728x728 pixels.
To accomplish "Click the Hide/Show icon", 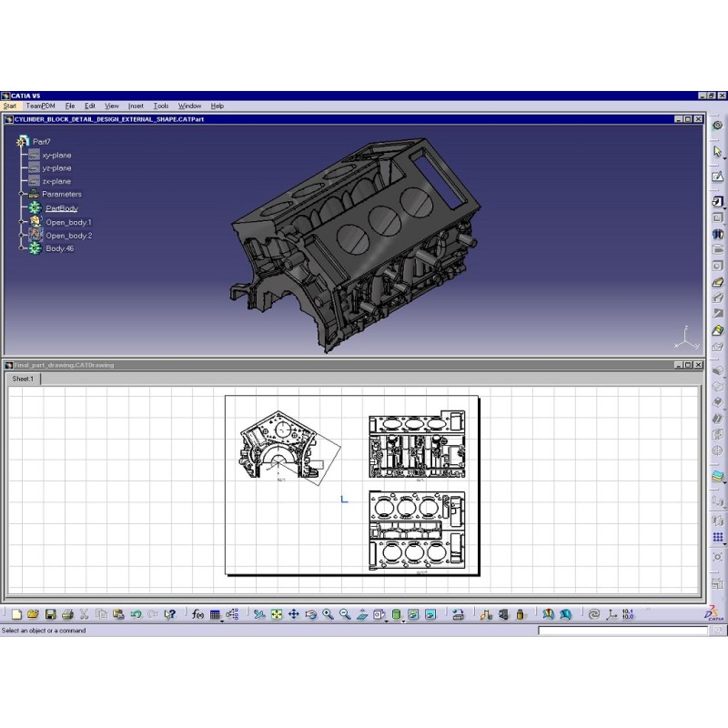I will (x=413, y=614).
